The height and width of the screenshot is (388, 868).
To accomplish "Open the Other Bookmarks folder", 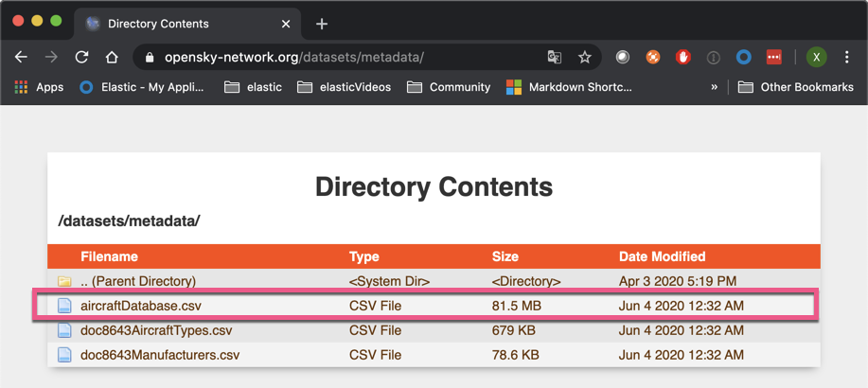I will [x=796, y=87].
